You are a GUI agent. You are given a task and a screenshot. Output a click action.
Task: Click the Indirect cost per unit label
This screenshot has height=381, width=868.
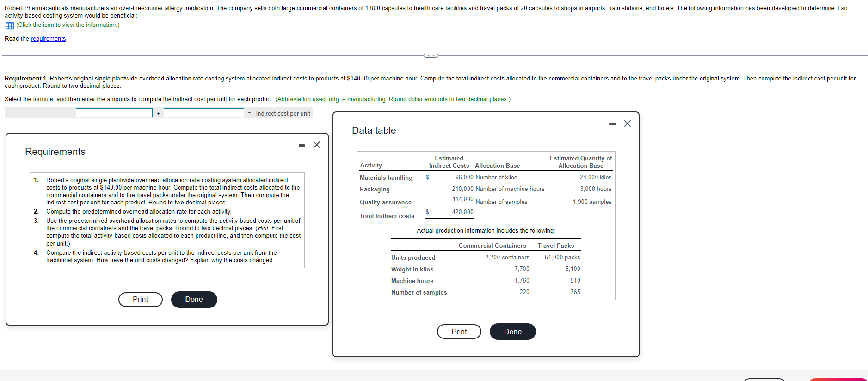pyautogui.click(x=283, y=114)
